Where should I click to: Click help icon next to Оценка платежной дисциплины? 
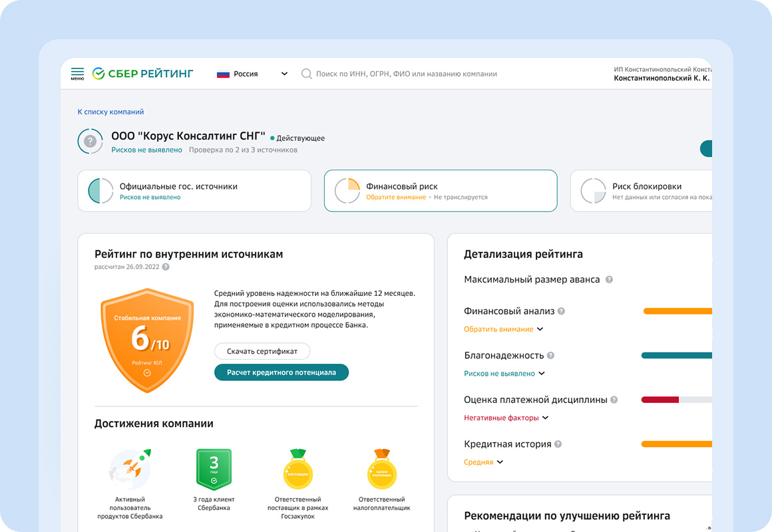pos(614,400)
